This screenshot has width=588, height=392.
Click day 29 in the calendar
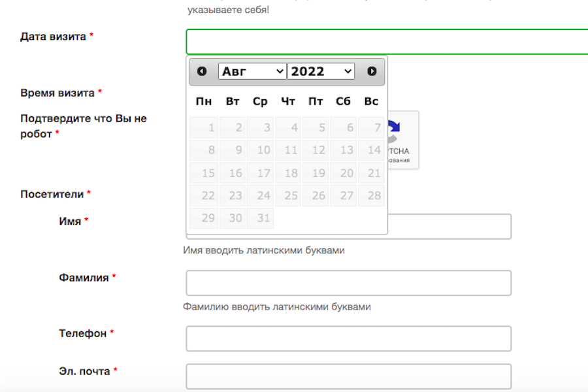[x=204, y=218]
